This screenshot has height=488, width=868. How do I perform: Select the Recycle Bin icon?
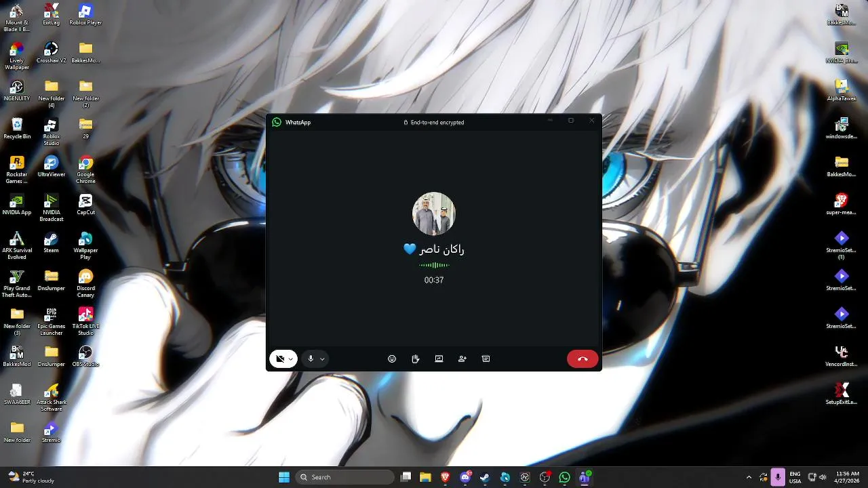coord(17,128)
